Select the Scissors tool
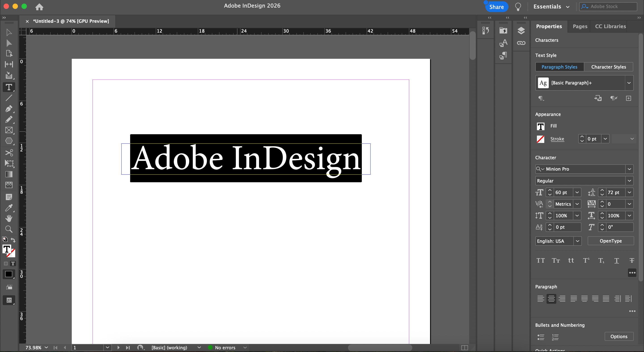The width and height of the screenshot is (644, 352). pos(9,152)
